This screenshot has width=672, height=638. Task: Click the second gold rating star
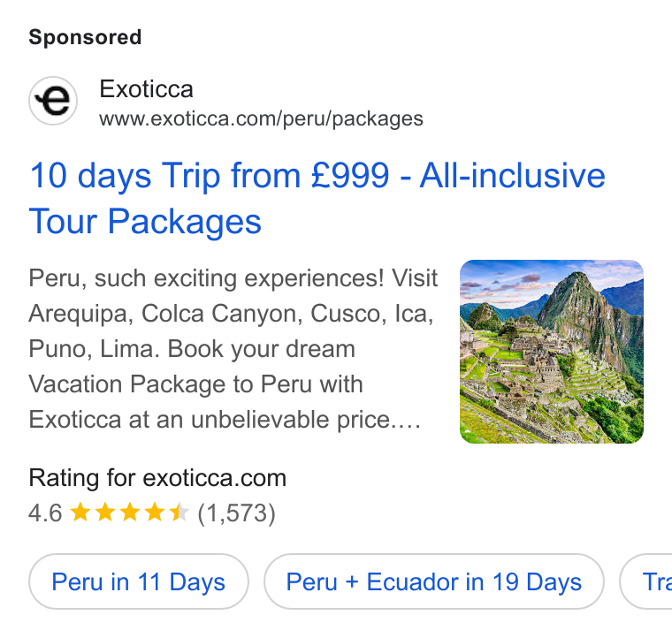pos(105,513)
